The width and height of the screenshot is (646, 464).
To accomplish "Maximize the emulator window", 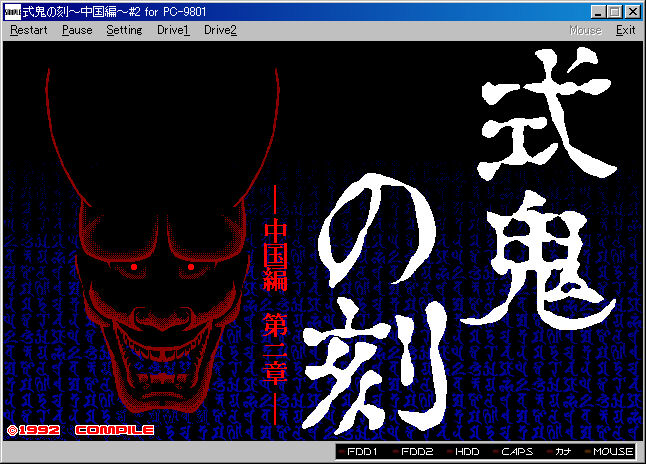I will [615, 12].
